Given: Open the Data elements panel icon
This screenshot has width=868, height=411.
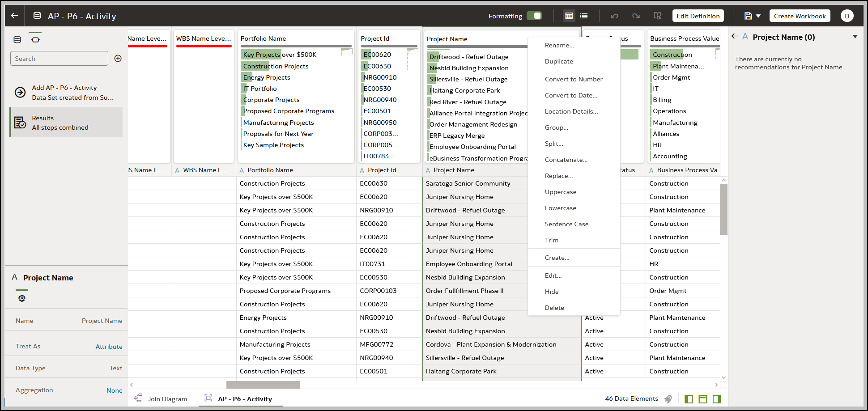Looking at the screenshot, I should click(x=17, y=39).
